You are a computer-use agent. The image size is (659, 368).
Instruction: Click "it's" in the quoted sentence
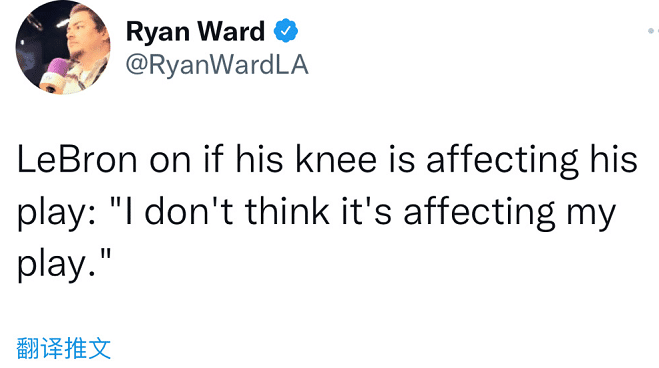point(366,211)
